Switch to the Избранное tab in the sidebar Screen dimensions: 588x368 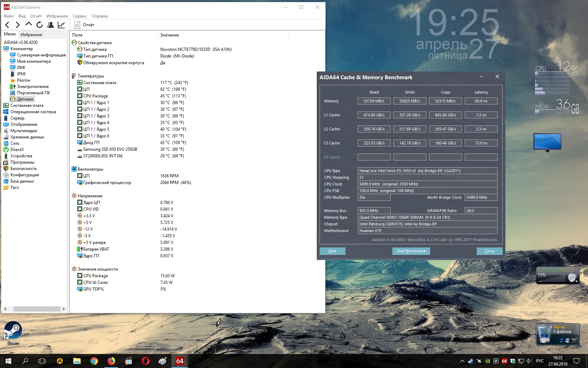coord(31,34)
